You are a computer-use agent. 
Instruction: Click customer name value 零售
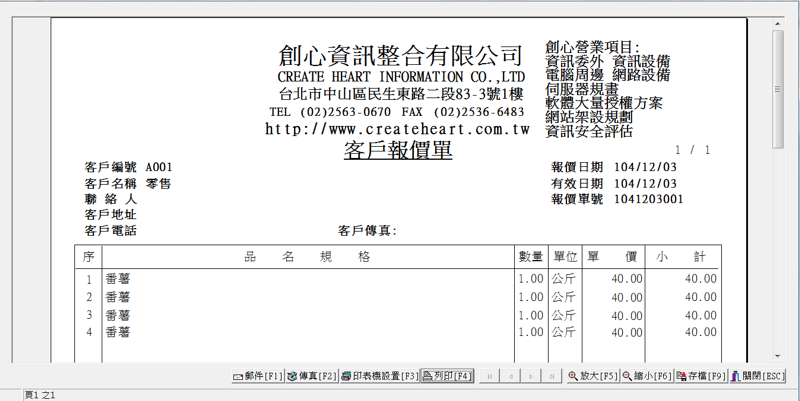click(x=158, y=183)
